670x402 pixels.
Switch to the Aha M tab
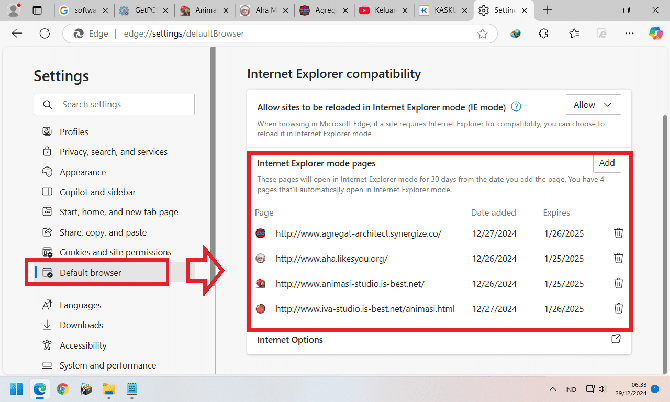[x=259, y=10]
